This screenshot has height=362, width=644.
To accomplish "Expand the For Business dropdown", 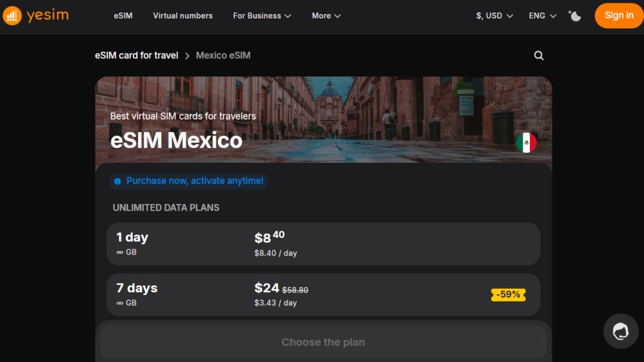I will [262, 16].
